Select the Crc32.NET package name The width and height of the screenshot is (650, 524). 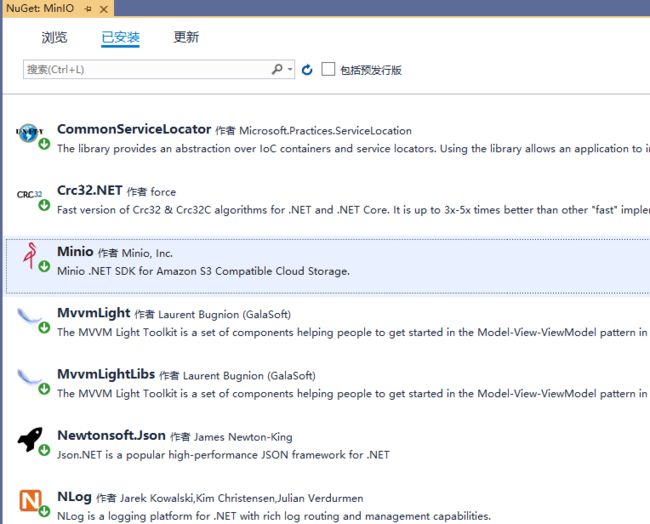(x=90, y=190)
